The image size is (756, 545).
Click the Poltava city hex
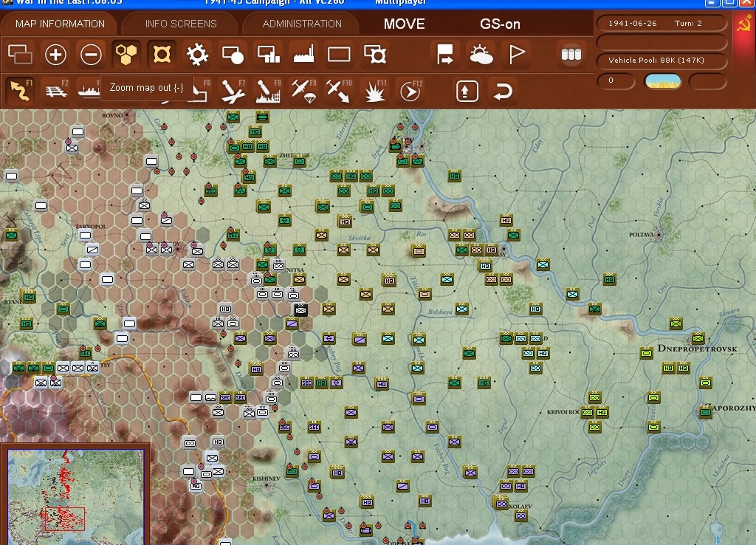click(659, 235)
